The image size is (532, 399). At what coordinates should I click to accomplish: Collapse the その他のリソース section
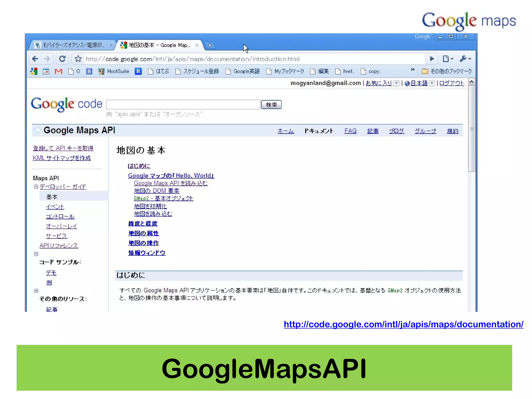pos(36,291)
